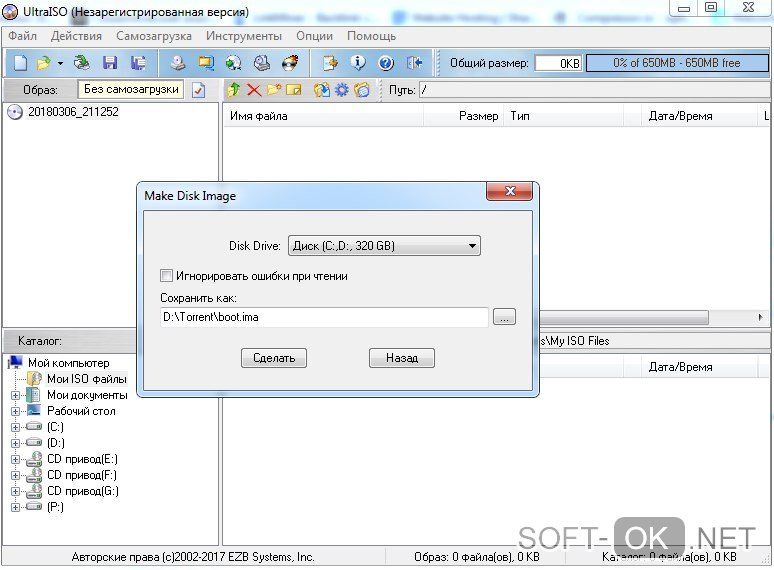Viewport: 774px width, 570px height.
Task: Click the Burn CD/DVD image icon
Action: [290, 63]
